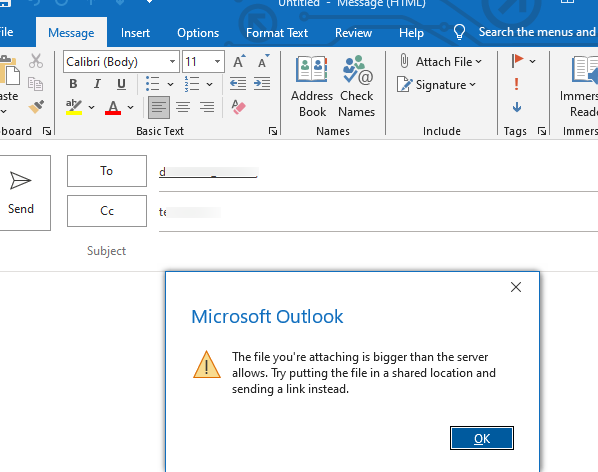Screen dimensions: 598x472
Task: Toggle Underline formatting
Action: tap(121, 84)
